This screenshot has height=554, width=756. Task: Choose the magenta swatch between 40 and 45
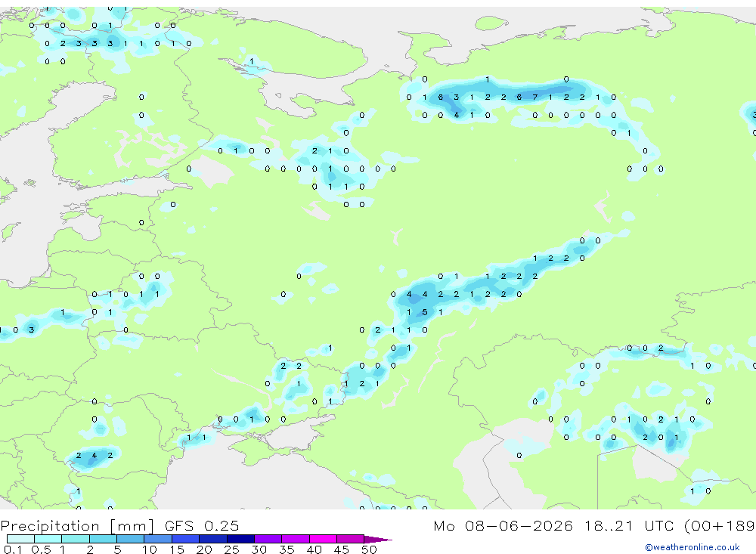click(323, 539)
